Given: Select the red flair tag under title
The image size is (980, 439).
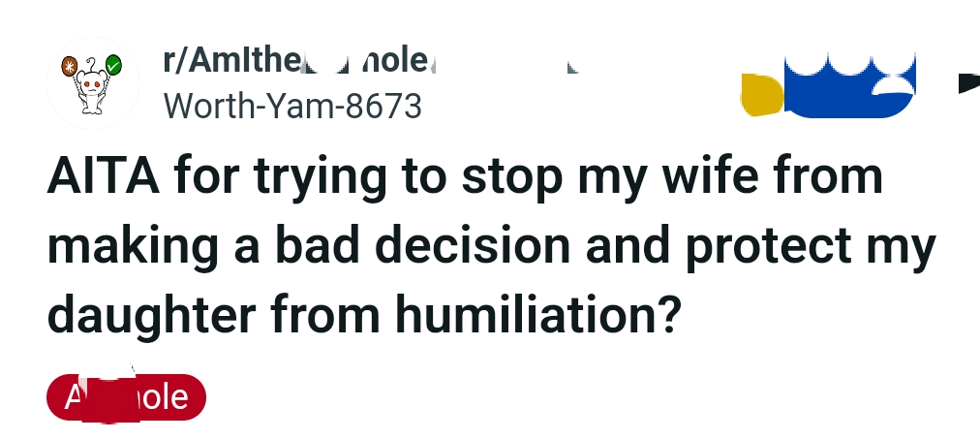Looking at the screenshot, I should [126, 396].
